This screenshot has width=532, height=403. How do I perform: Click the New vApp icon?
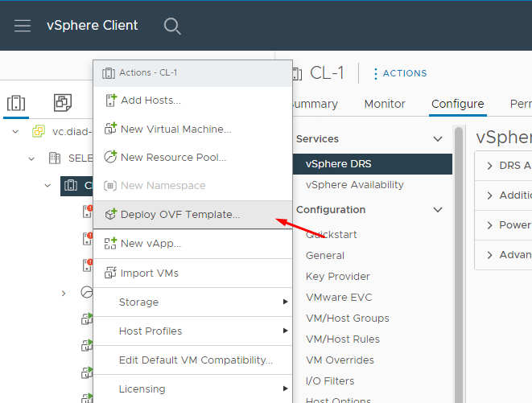pos(109,244)
